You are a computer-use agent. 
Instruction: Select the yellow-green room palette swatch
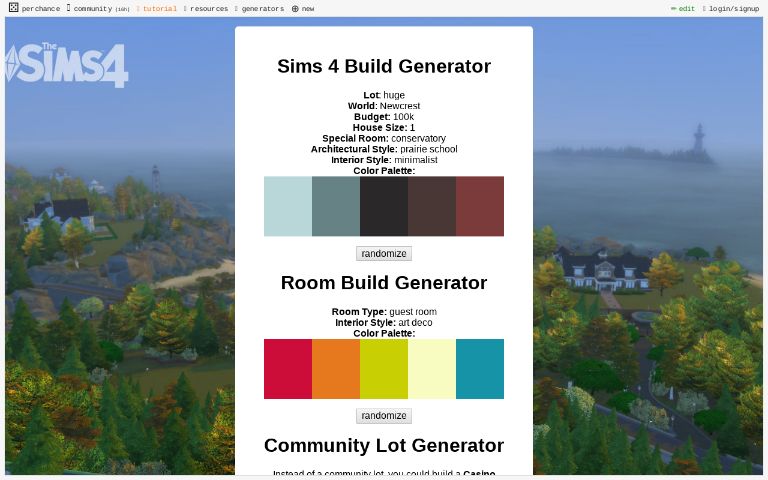(x=384, y=369)
